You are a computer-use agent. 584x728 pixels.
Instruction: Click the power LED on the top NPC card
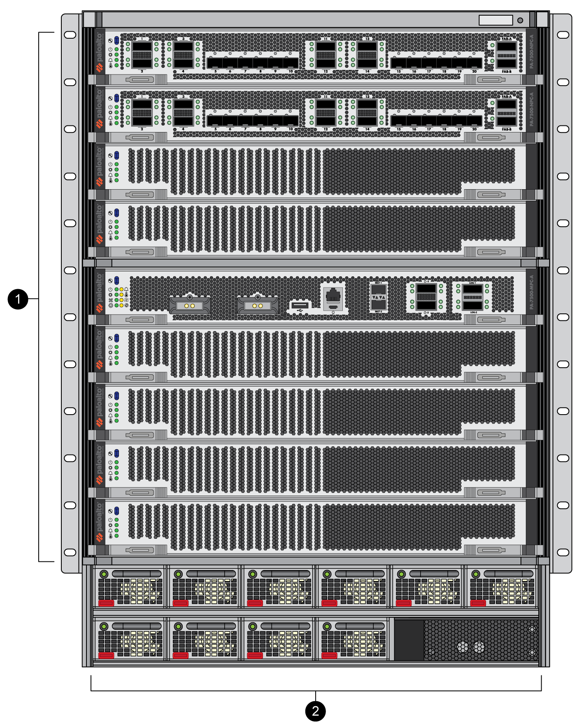(116, 49)
